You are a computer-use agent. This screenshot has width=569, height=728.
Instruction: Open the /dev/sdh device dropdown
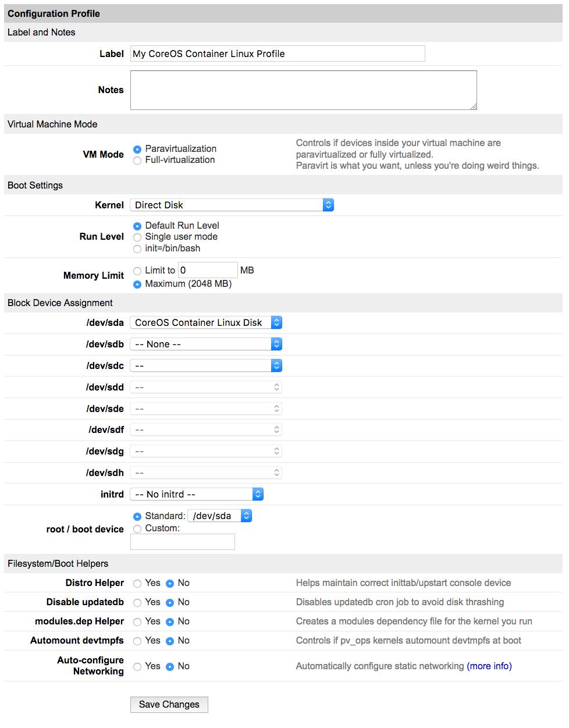pos(205,473)
